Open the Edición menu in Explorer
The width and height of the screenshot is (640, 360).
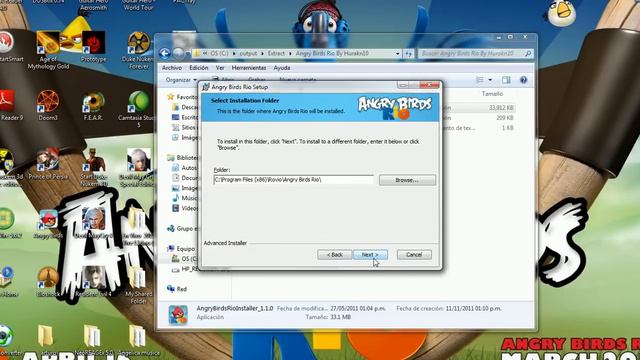tap(199, 68)
